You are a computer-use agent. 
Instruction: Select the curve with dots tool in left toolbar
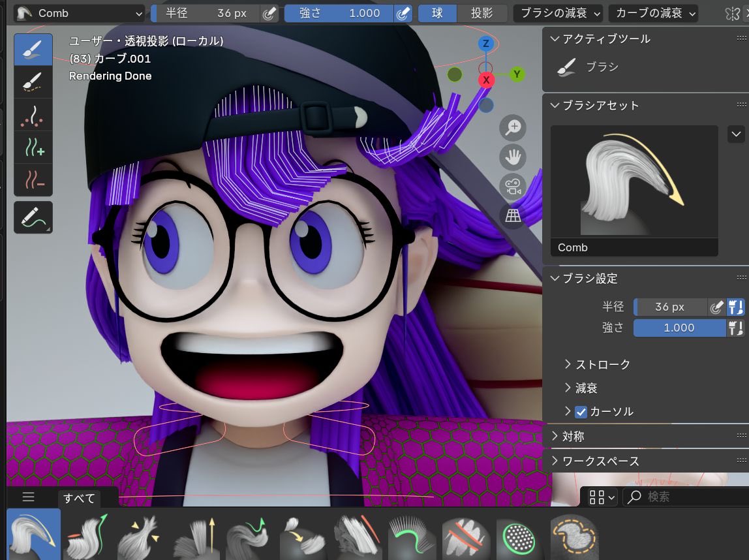tap(33, 115)
